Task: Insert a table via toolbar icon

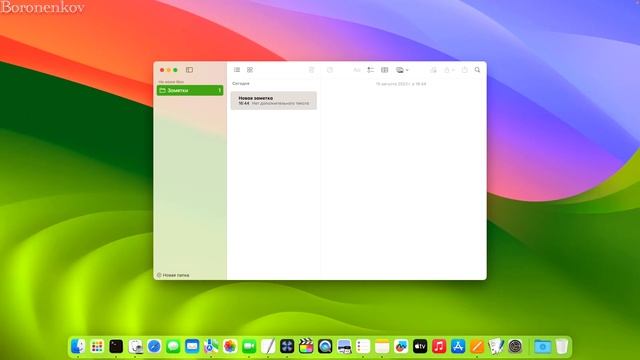Action: tap(384, 70)
